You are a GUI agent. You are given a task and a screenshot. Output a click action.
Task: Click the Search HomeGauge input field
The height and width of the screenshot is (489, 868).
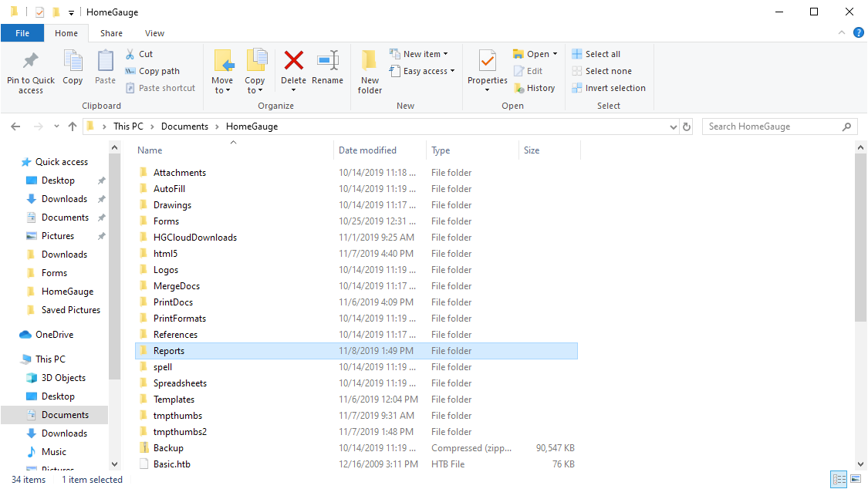tap(772, 126)
